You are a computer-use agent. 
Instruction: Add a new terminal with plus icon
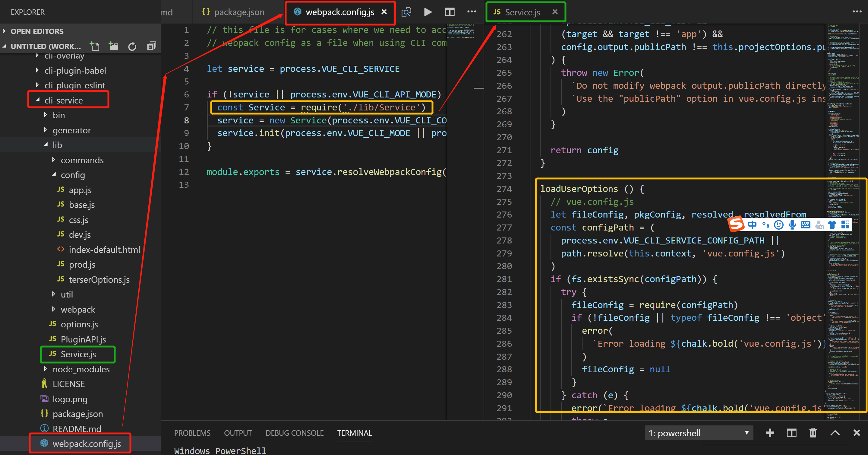770,433
